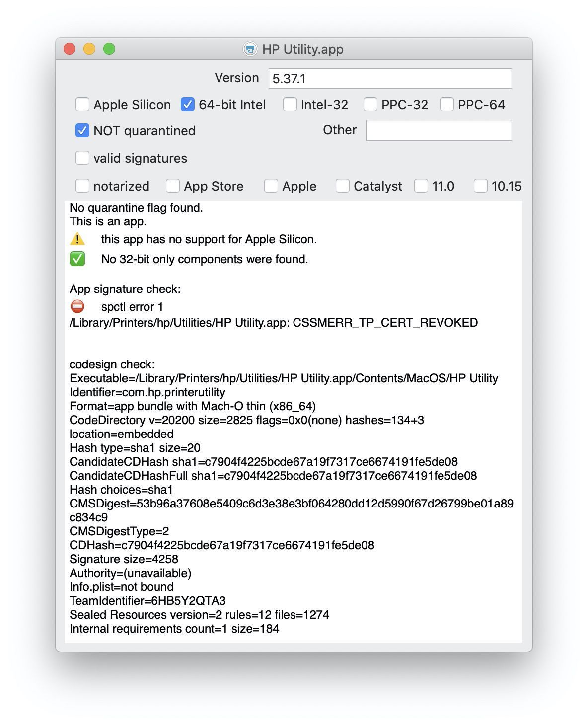This screenshot has height=725, width=588.
Task: Check the Catalyst checkbox
Action: click(343, 186)
